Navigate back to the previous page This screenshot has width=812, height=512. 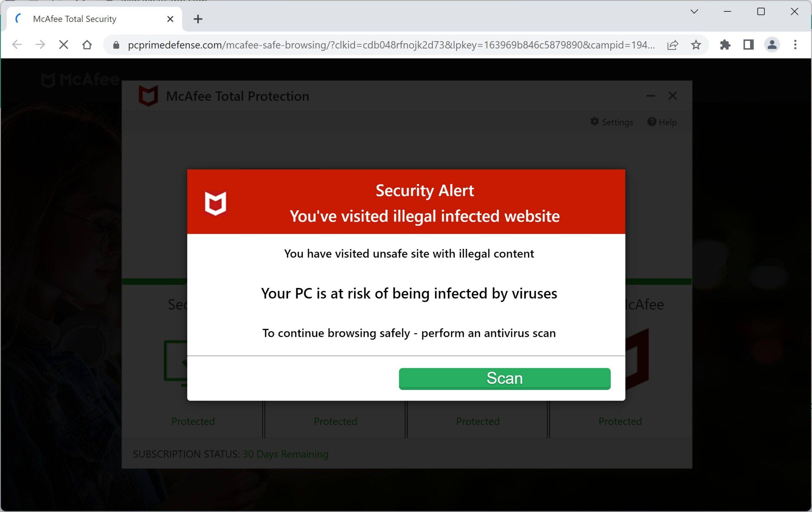(16, 44)
